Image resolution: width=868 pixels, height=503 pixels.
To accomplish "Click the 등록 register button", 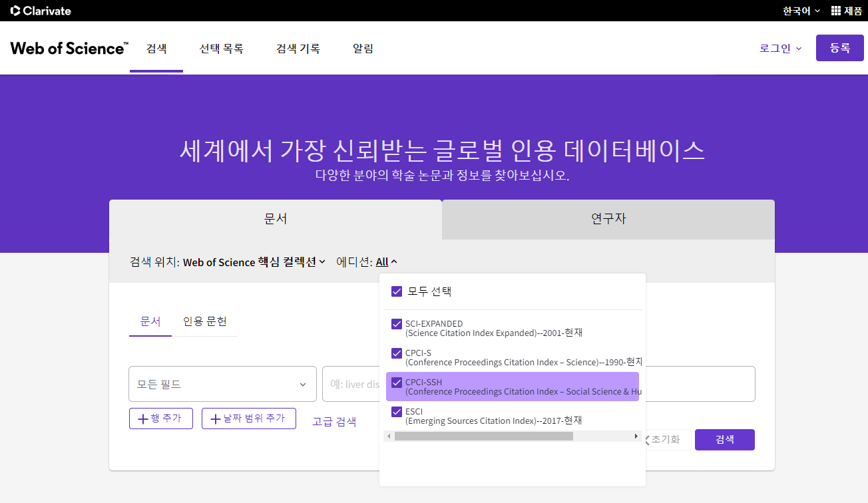I will 840,48.
